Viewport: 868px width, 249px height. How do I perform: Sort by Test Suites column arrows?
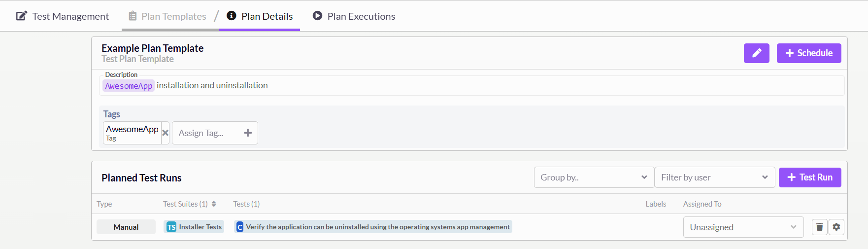coord(214,204)
